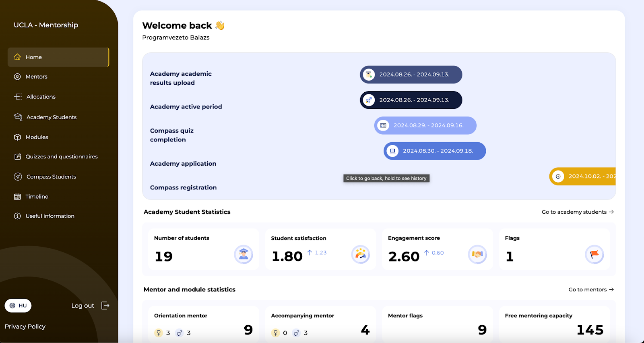Image resolution: width=644 pixels, height=343 pixels.
Task: Click the Free mentoring capacity value 145
Action: click(590, 330)
